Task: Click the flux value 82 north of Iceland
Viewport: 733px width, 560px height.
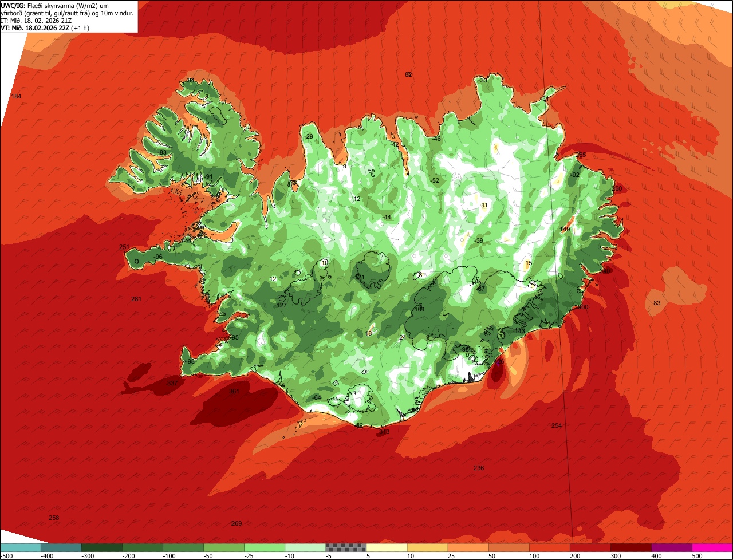Action: (x=408, y=74)
